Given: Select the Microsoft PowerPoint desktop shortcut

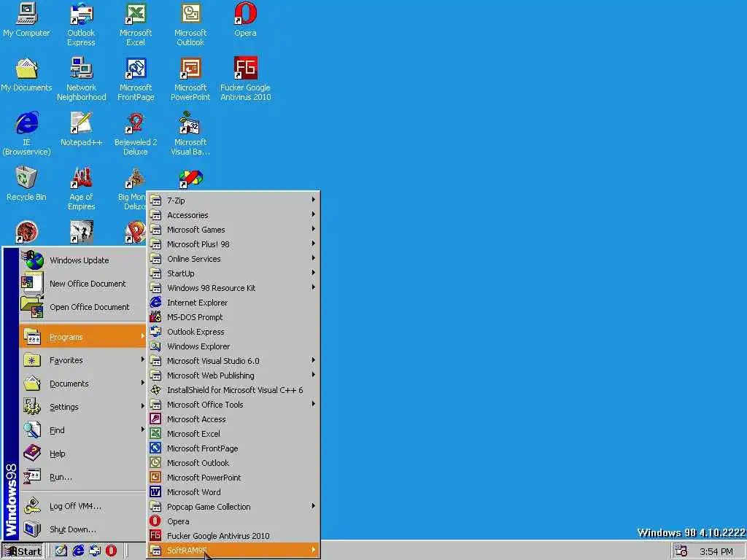Looking at the screenshot, I should (190, 79).
